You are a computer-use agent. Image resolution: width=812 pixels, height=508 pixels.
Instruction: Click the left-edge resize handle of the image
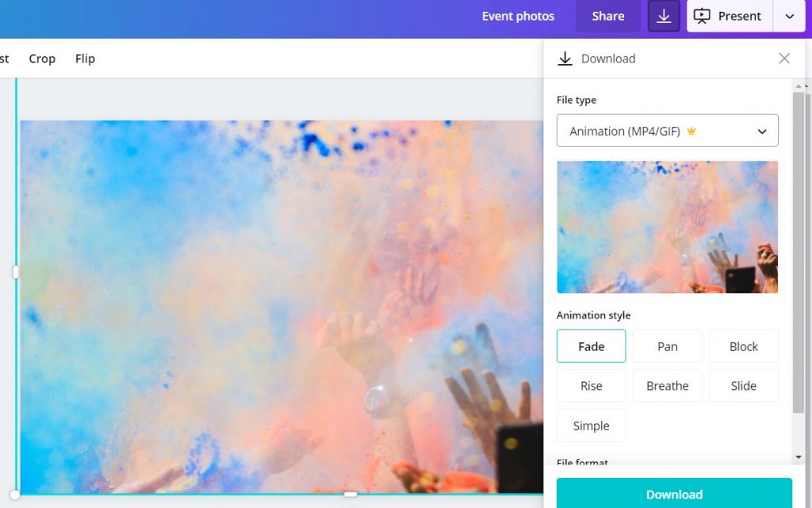16,272
